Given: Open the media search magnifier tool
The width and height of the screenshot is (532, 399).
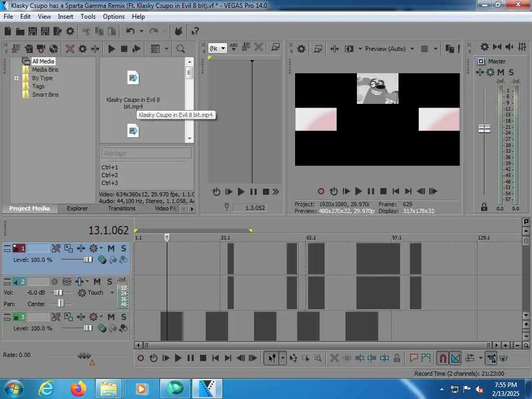Looking at the screenshot, I should (180, 49).
